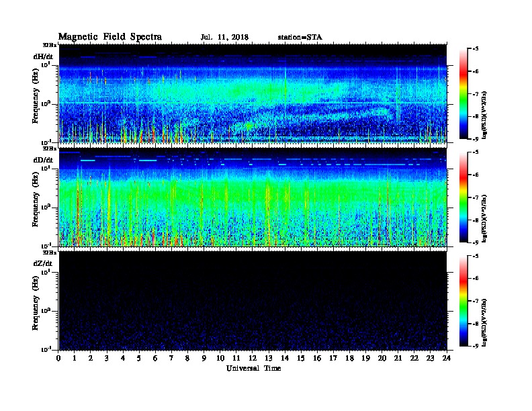Viewport: 532px width, 411px height.
Task: Click hour '15' on the time axis
Action: (x=301, y=359)
